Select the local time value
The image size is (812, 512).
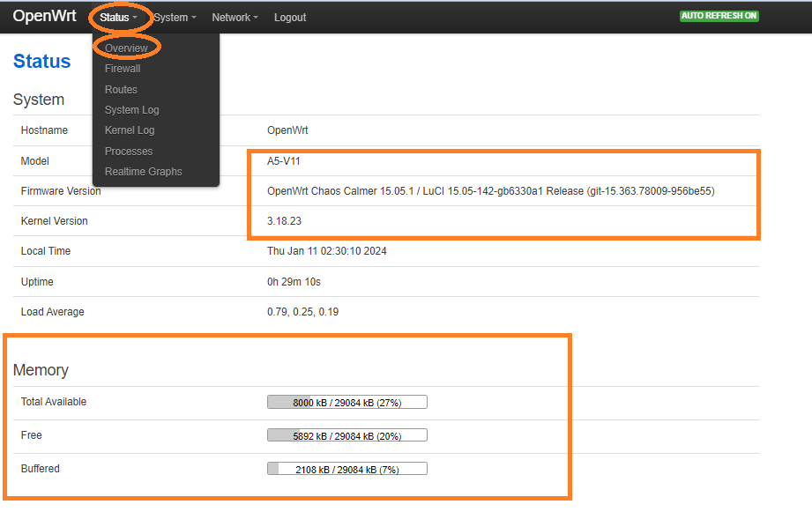tap(327, 251)
